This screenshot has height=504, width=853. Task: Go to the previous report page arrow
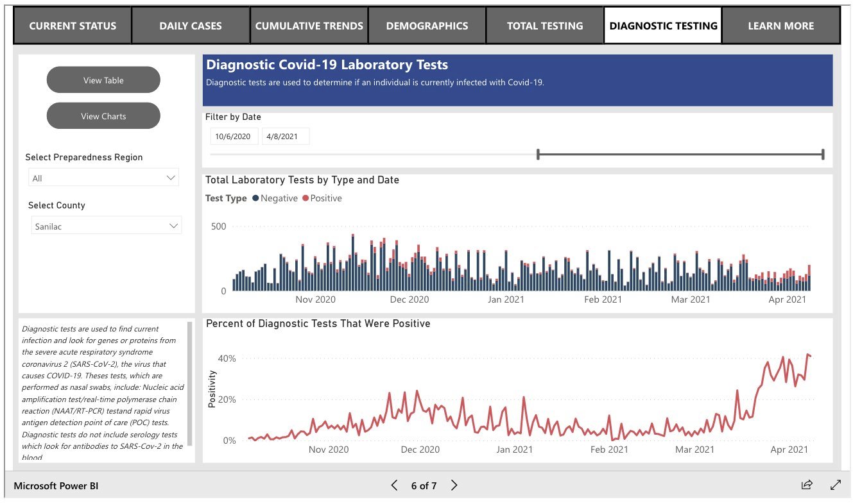pyautogui.click(x=395, y=485)
